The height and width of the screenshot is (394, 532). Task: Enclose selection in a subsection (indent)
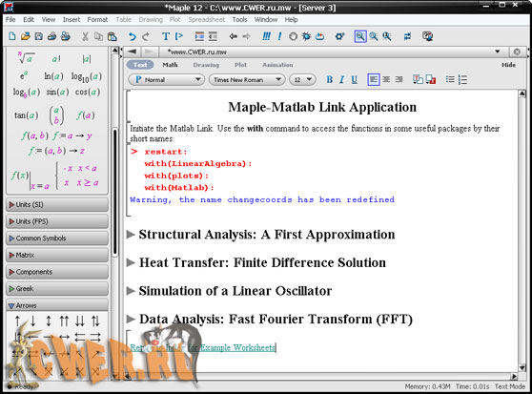[199, 36]
